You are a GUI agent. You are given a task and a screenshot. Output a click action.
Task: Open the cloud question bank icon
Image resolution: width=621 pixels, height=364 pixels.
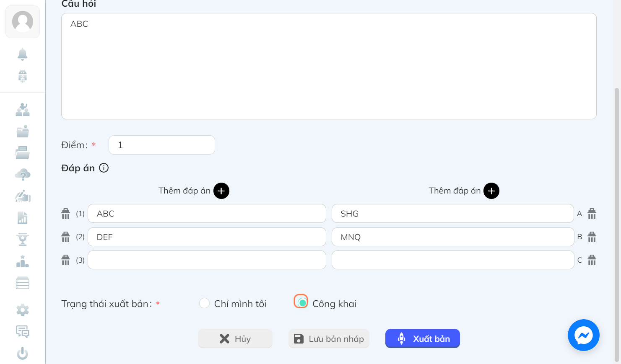pyautogui.click(x=23, y=175)
